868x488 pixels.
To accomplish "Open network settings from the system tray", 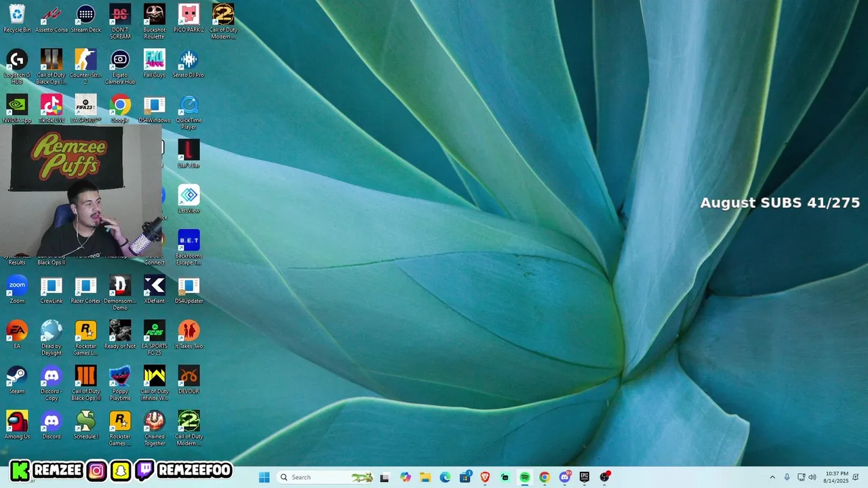I will [x=801, y=477].
